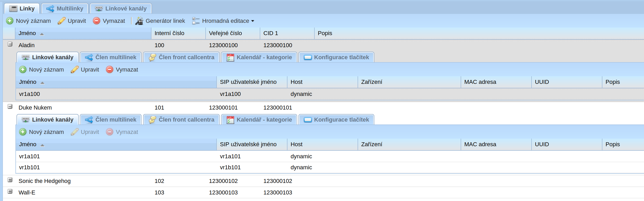Select the vr1a100 channel row
Image resolution: width=644 pixels, height=201 pixels.
coord(330,94)
